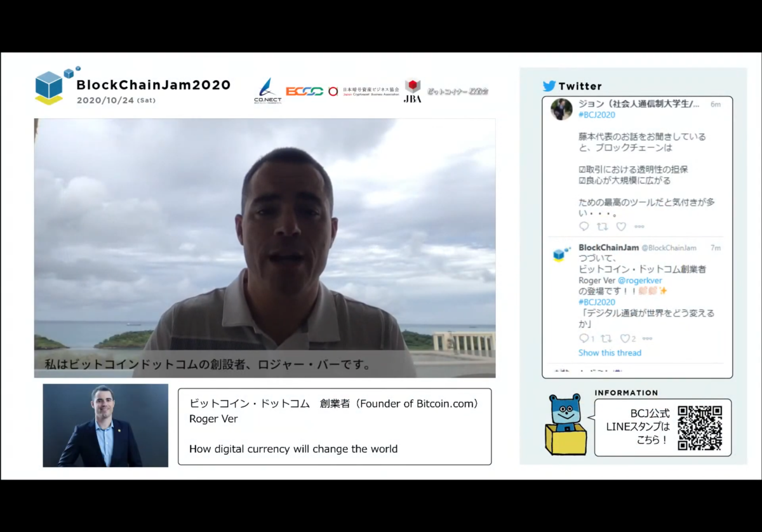Open the BlockChainJam account name
Image resolution: width=762 pixels, height=532 pixels.
608,248
